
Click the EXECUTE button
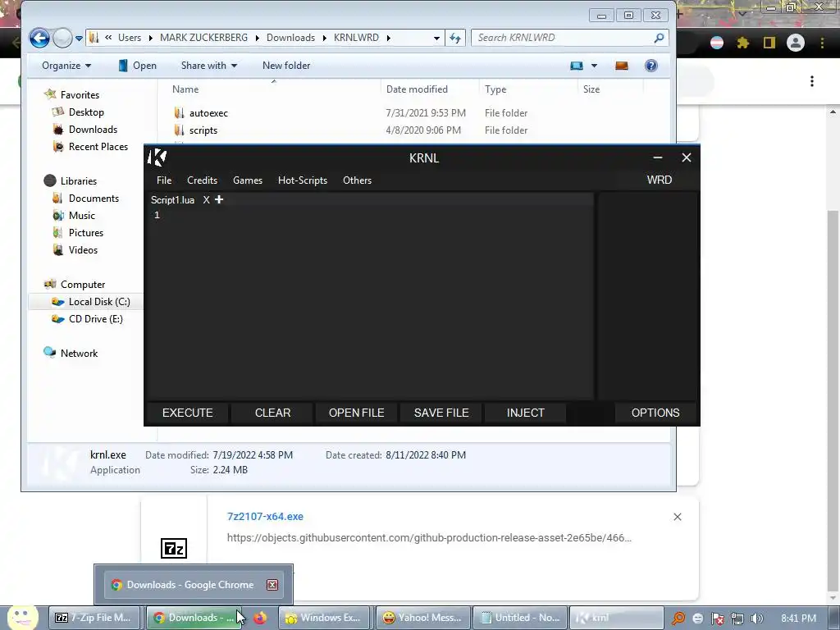click(x=188, y=413)
